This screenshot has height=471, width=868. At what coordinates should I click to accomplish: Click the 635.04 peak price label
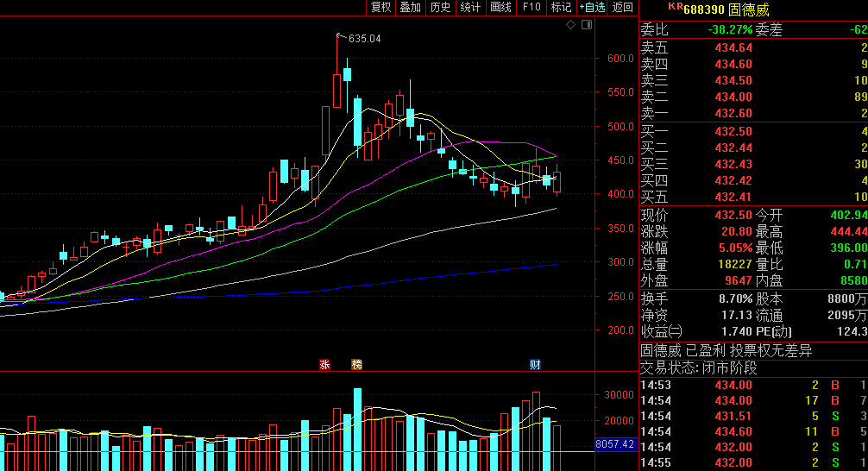click(x=363, y=39)
